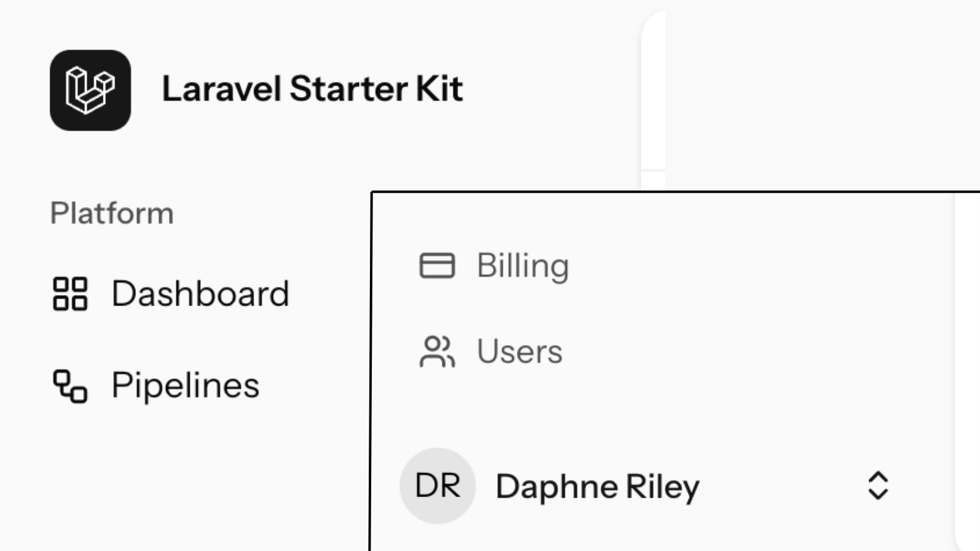Click the Platform section label
This screenshot has width=980, height=551.
[x=111, y=213]
